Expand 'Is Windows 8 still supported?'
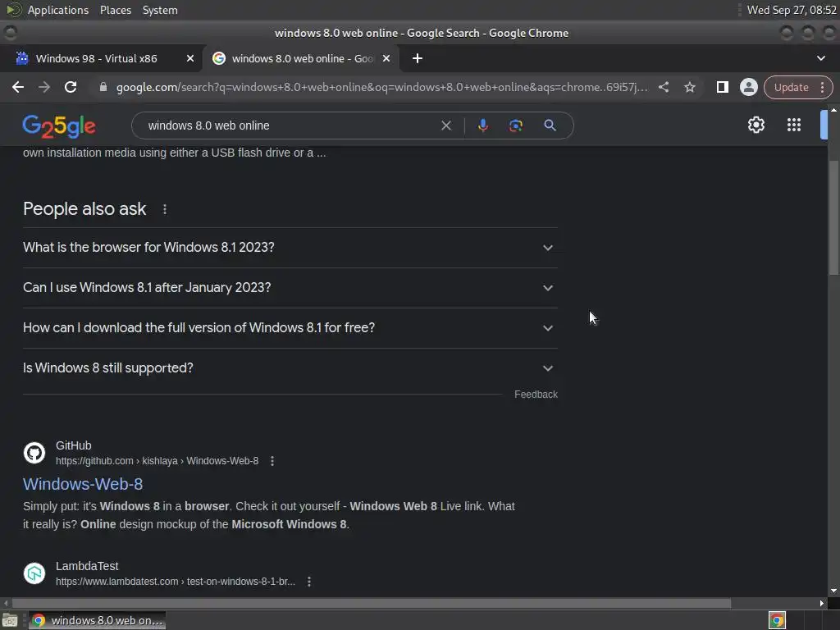Image resolution: width=840 pixels, height=630 pixels. 290,368
